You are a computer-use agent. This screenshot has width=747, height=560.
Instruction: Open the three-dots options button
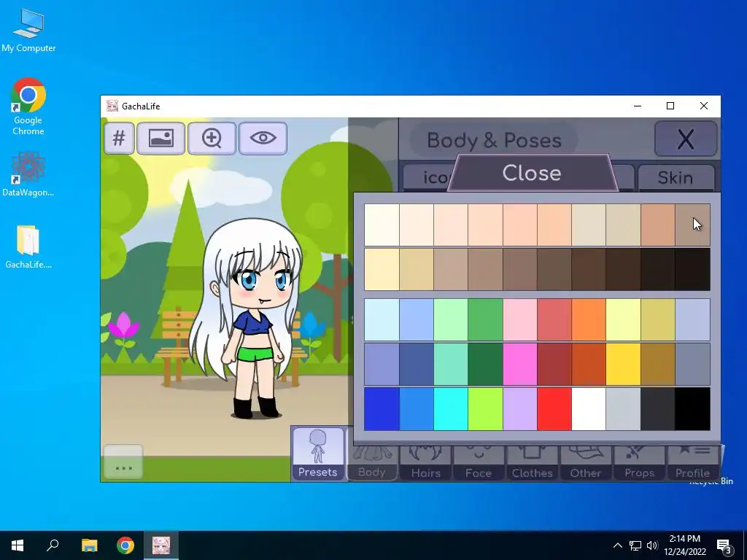coord(123,462)
